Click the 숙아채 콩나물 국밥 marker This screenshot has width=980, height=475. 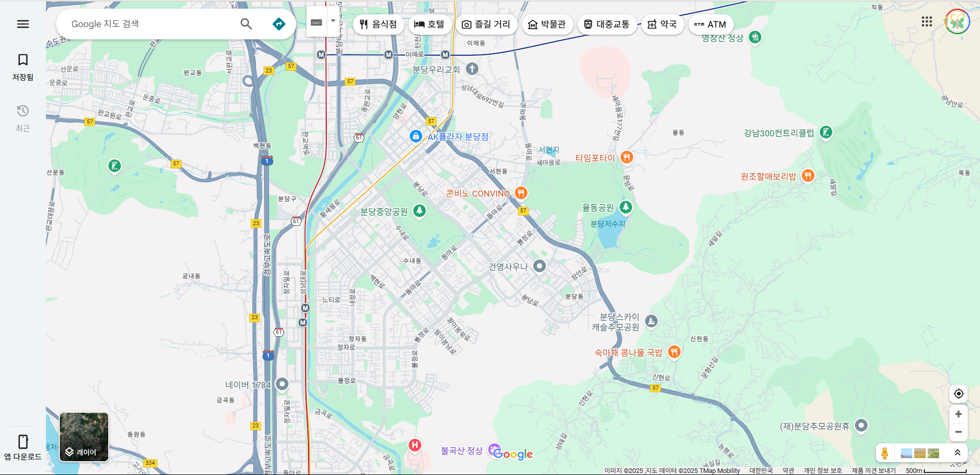674,351
